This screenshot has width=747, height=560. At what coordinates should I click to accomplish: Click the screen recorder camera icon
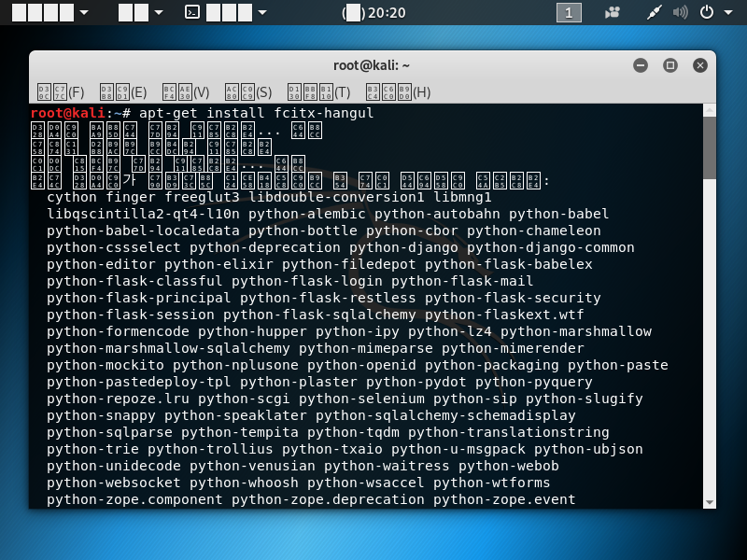[x=613, y=12]
